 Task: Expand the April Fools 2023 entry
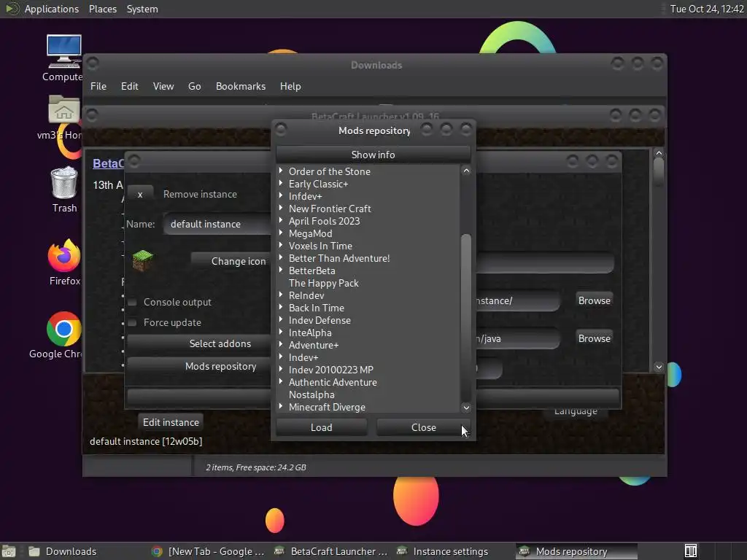281,220
